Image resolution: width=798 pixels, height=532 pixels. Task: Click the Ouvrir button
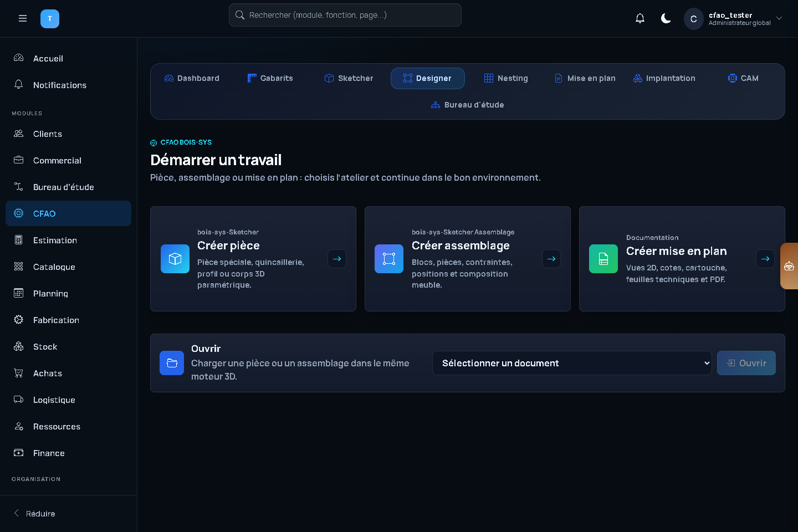746,363
